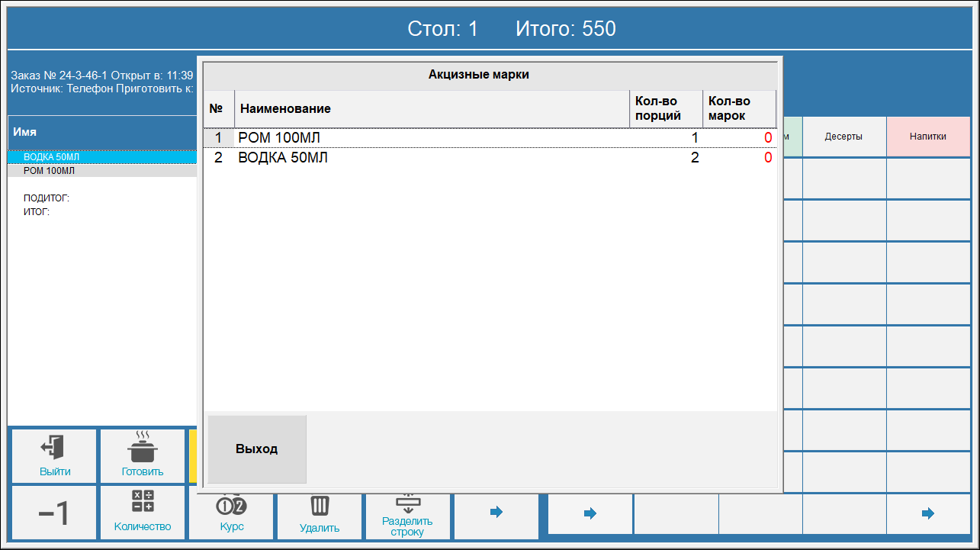Click the row number 2 cell in the excise table
This screenshot has width=980, height=550.
[x=218, y=158]
